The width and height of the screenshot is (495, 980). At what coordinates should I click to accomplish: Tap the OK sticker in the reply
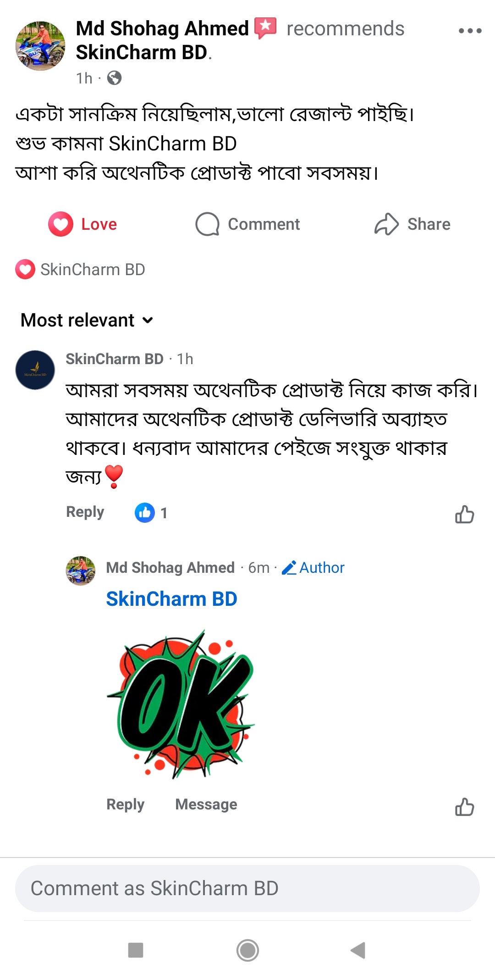[181, 704]
